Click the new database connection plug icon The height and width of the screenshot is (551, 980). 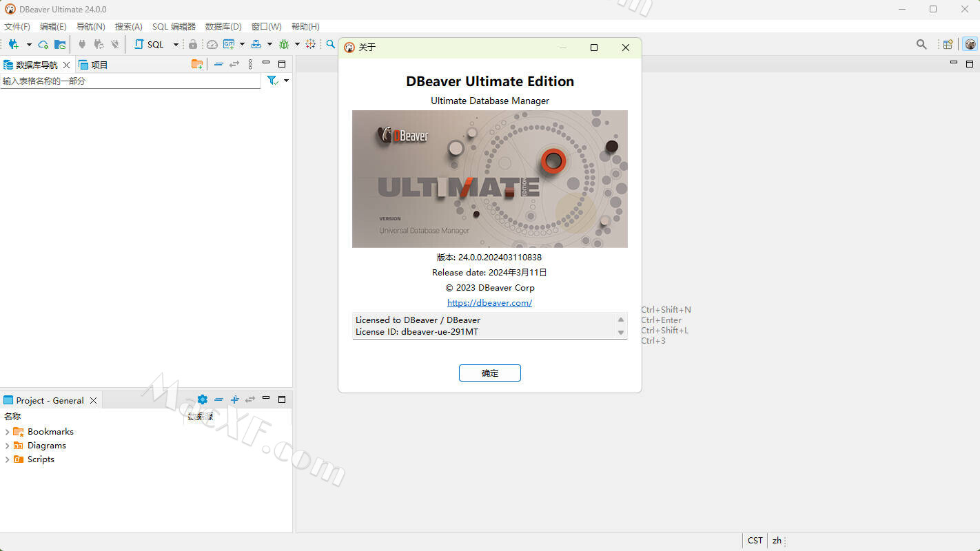click(13, 44)
